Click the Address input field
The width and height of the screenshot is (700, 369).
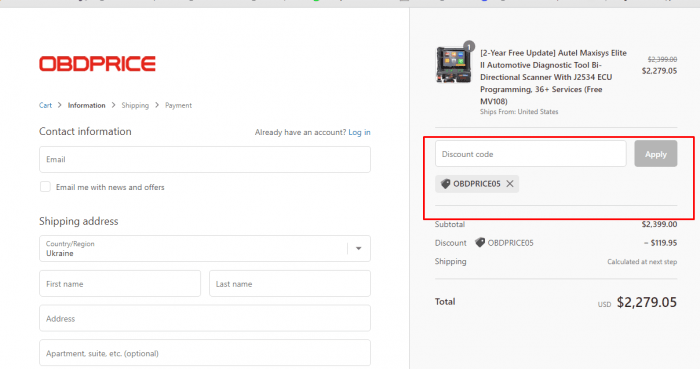(x=205, y=318)
